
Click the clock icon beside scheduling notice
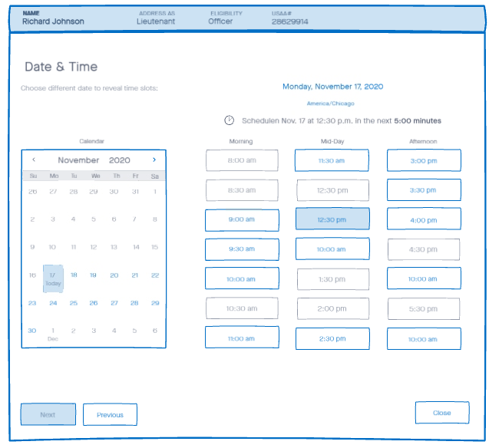tap(230, 120)
